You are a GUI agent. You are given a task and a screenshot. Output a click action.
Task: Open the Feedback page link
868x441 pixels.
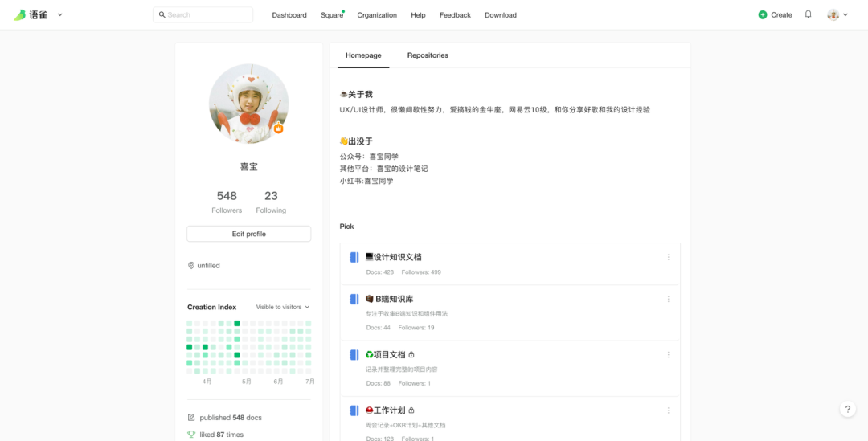click(x=455, y=15)
